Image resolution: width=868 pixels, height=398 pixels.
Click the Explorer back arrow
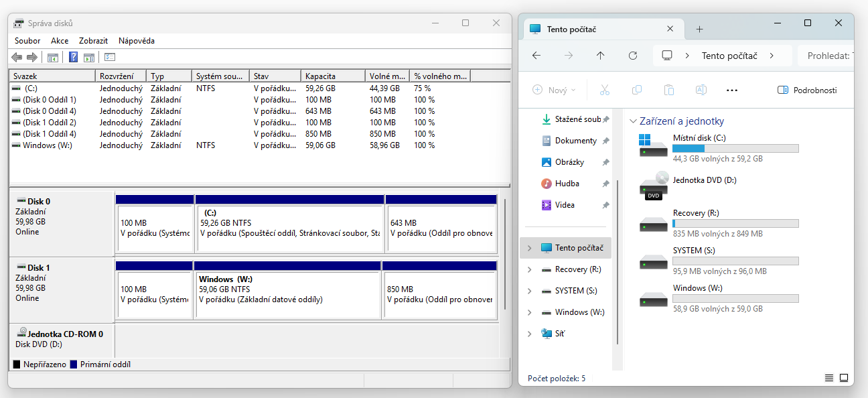(x=536, y=56)
